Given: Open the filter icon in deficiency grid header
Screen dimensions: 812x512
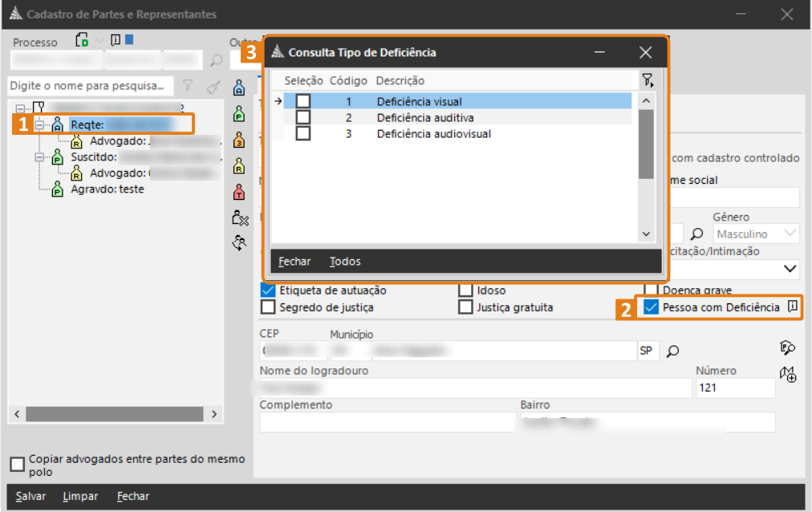Looking at the screenshot, I should click(x=647, y=80).
